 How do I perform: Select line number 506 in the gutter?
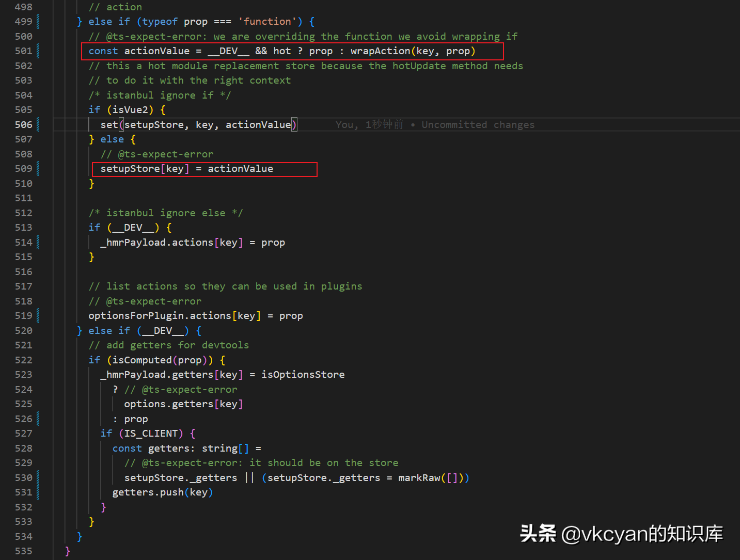23,125
